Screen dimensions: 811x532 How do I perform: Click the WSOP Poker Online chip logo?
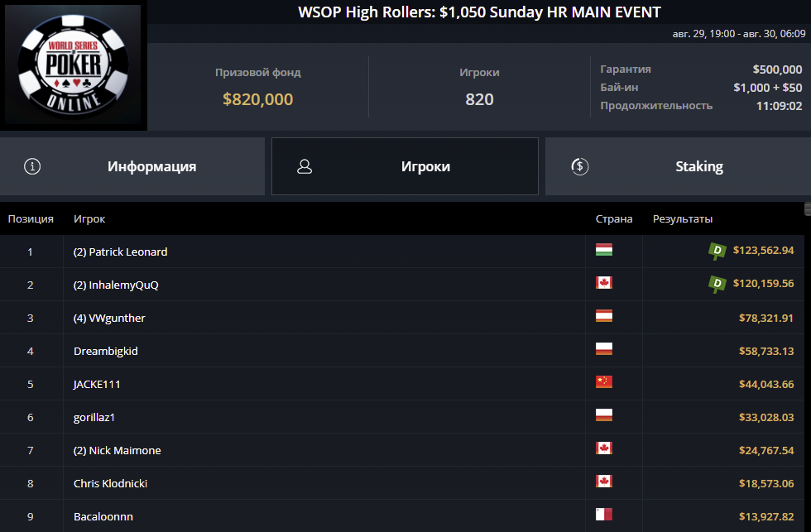tap(74, 65)
